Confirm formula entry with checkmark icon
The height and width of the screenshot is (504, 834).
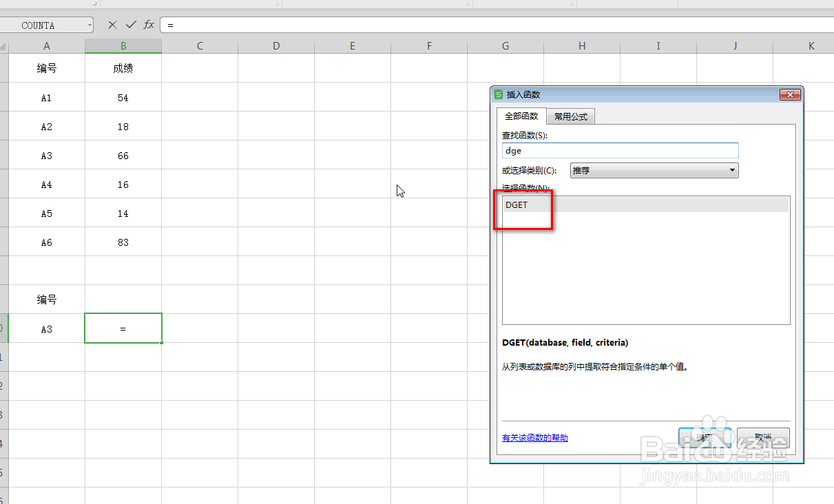tap(131, 25)
